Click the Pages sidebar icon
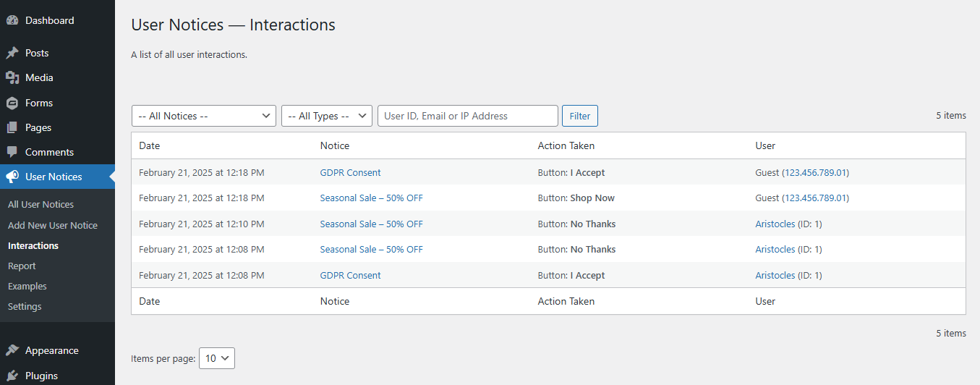The width and height of the screenshot is (980, 385). pyautogui.click(x=12, y=127)
